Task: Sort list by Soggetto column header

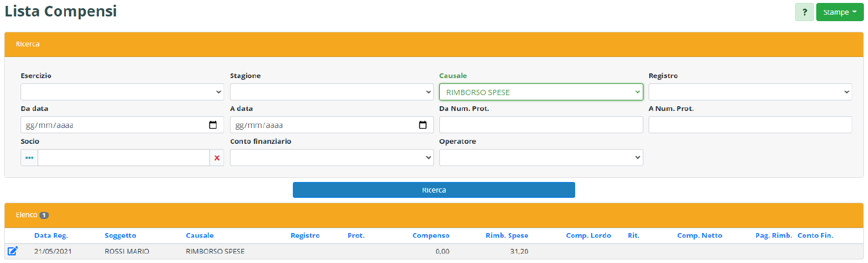Action: 121,235
